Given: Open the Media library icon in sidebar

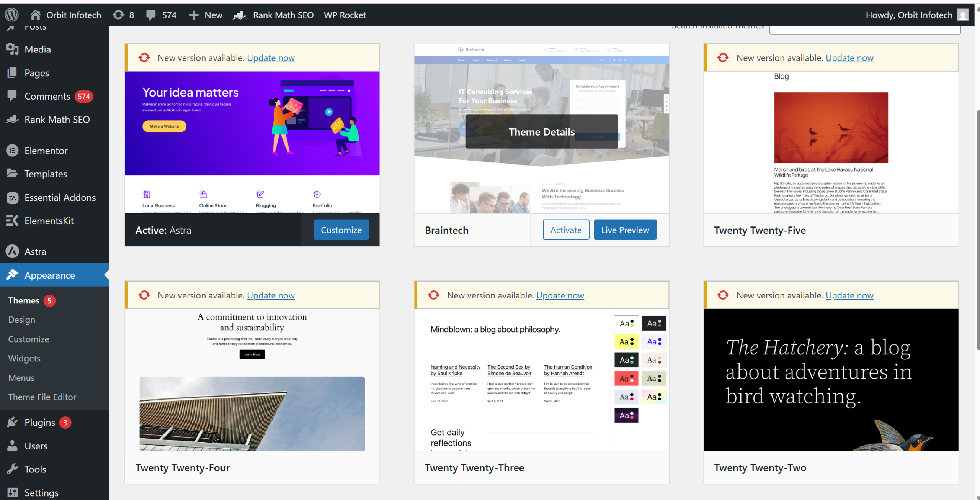Looking at the screenshot, I should 13,49.
